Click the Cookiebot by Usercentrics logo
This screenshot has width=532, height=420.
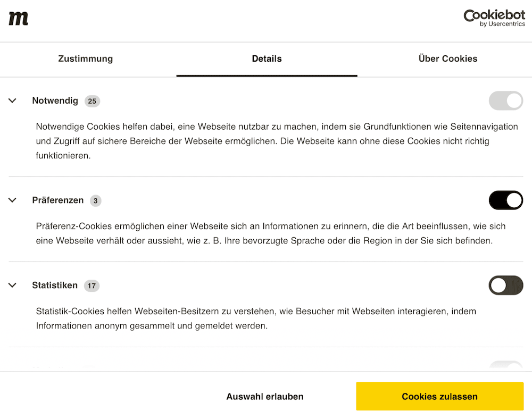(x=494, y=18)
